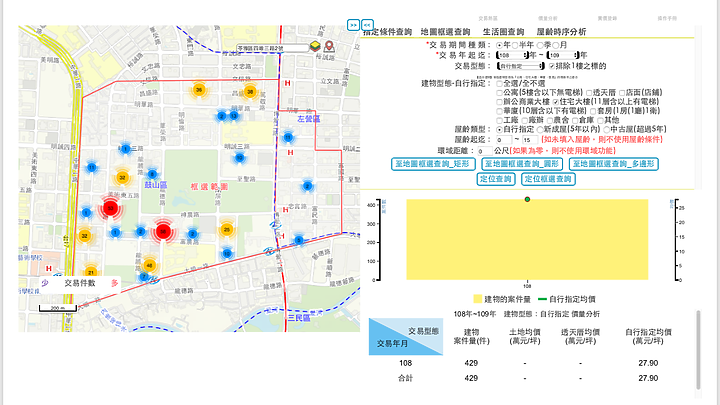Toggle the 全選/全不選 checkbox
This screenshot has height=405, width=720.
(500, 84)
